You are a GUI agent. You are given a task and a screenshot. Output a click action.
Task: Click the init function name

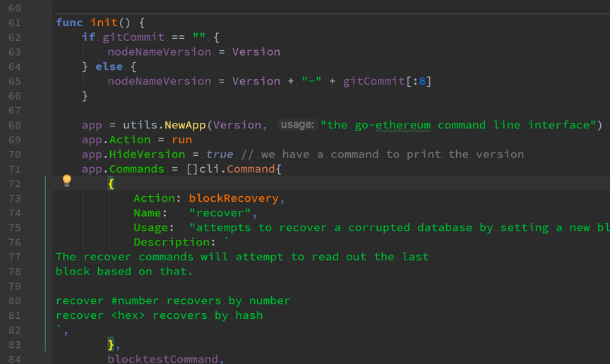point(104,23)
